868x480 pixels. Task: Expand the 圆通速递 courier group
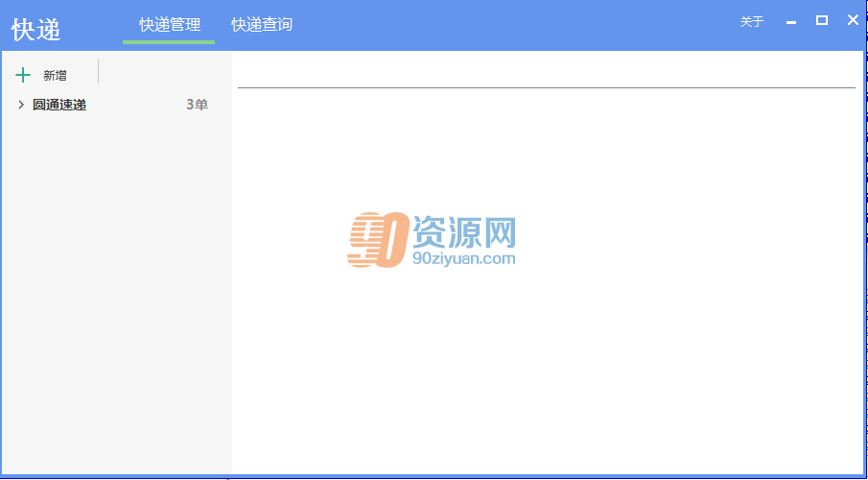(x=21, y=105)
